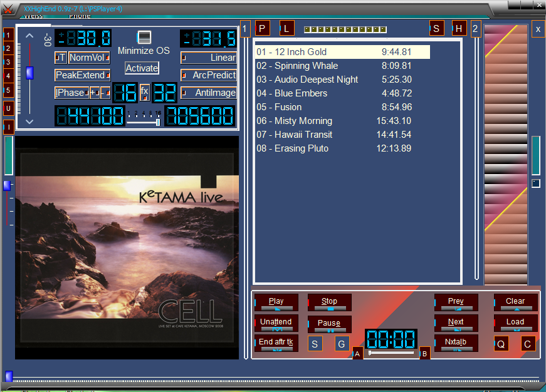546x392 pixels.
Task: Select track '08 - Erasing Pluto'
Action: pos(343,148)
